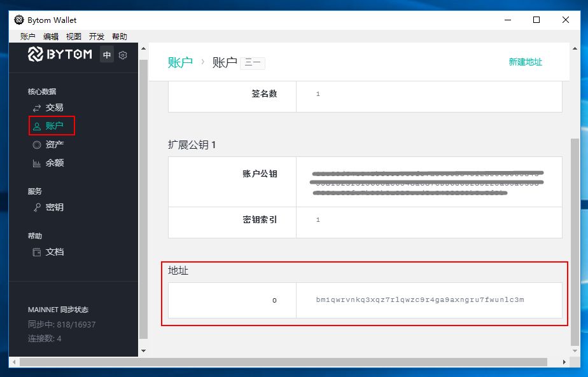588x377 pixels.
Task: Click the horizontal scrollbar left arrow
Action: click(14, 362)
